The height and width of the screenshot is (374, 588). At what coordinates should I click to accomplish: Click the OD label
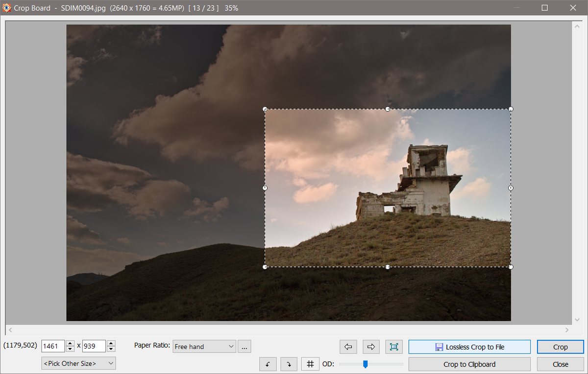tap(328, 364)
